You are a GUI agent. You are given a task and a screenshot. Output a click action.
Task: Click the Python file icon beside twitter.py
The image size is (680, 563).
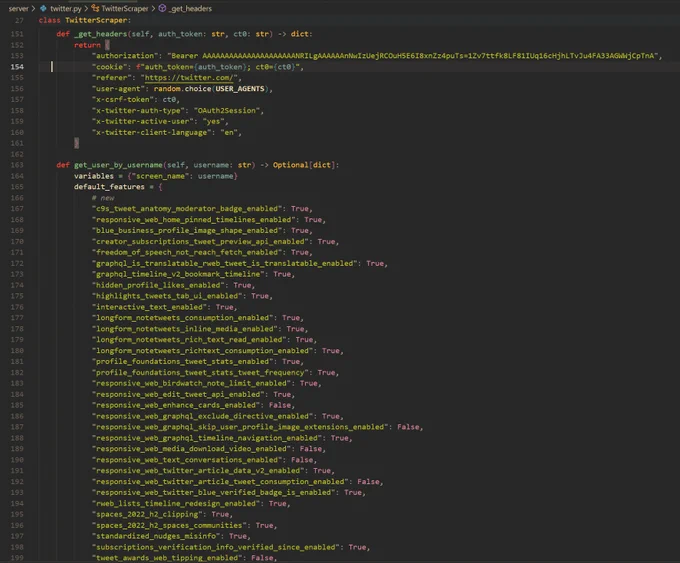coord(43,8)
